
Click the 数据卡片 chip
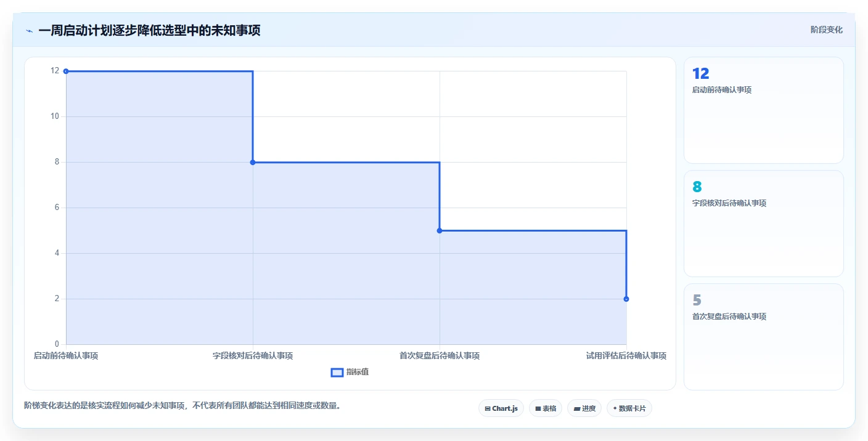629,408
